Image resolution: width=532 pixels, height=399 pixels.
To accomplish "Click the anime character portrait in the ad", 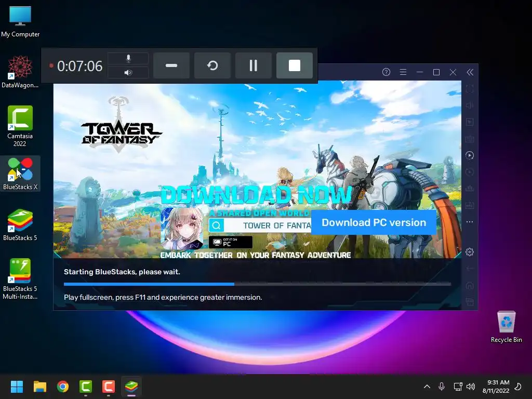I will tap(182, 229).
